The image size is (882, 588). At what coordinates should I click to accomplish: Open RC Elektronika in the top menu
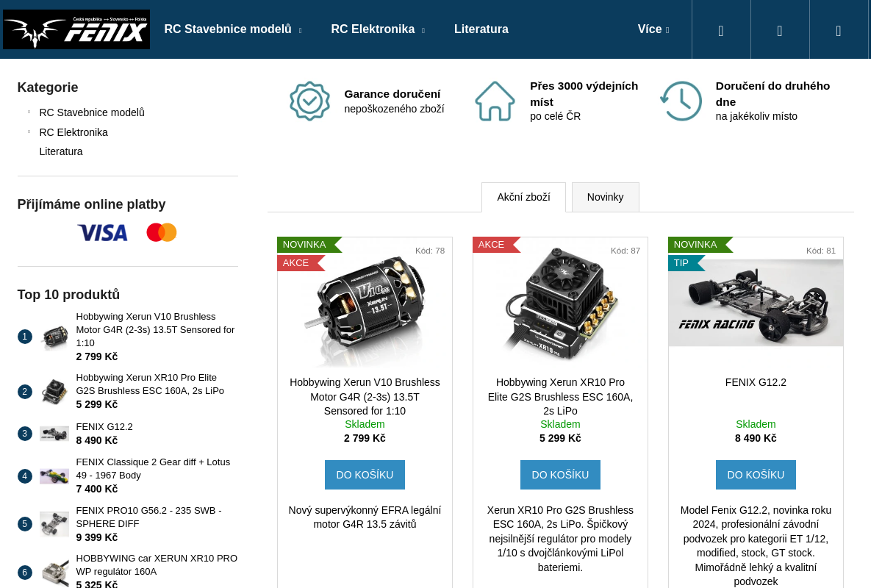pos(373,29)
